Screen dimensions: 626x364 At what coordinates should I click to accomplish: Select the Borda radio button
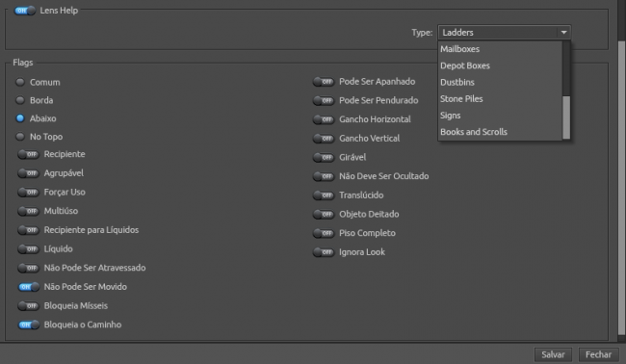coord(20,100)
